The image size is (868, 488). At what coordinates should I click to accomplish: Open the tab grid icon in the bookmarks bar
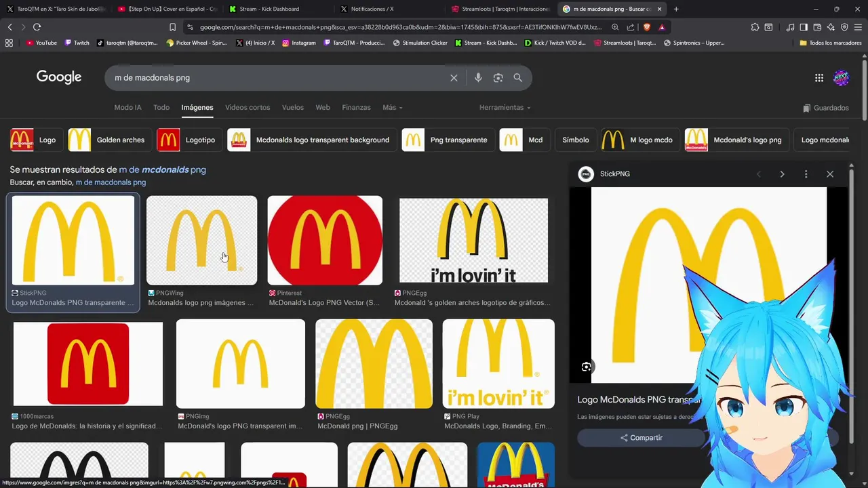(9, 43)
